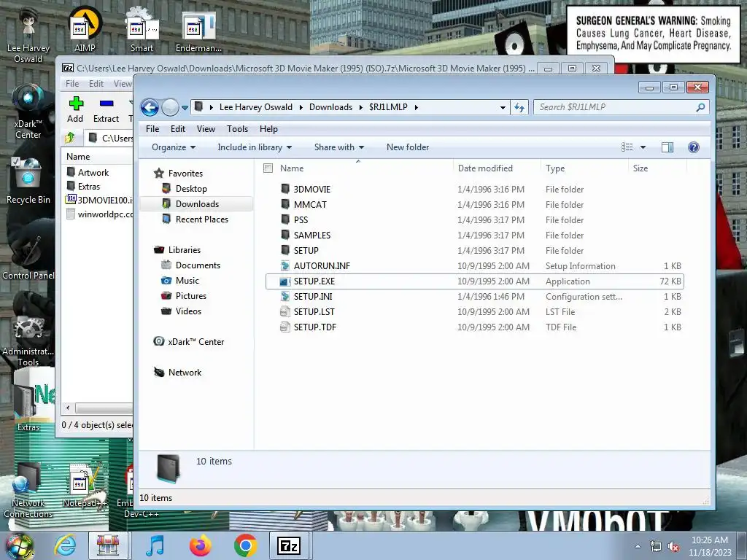The width and height of the screenshot is (747, 560).
Task: Click the Explorer forward arrow button
Action: [x=170, y=108]
